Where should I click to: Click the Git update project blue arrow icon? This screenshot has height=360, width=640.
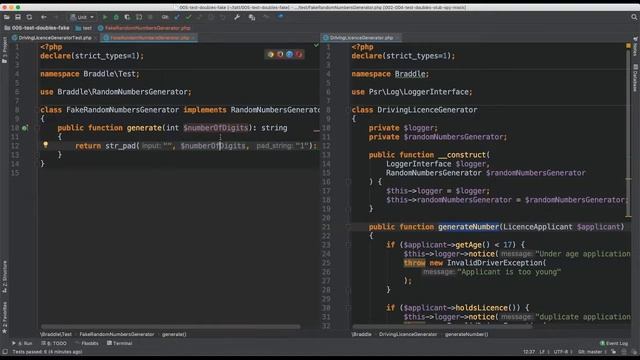pyautogui.click(x=177, y=17)
